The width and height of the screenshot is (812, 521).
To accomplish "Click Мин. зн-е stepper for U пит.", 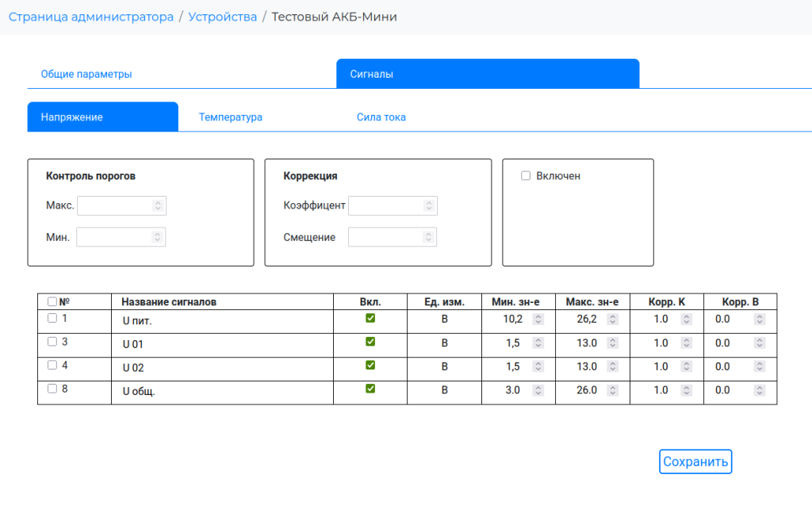I will [538, 319].
